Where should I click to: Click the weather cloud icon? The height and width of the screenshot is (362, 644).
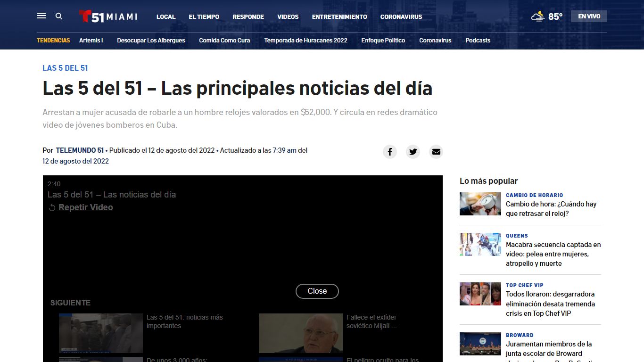[538, 16]
